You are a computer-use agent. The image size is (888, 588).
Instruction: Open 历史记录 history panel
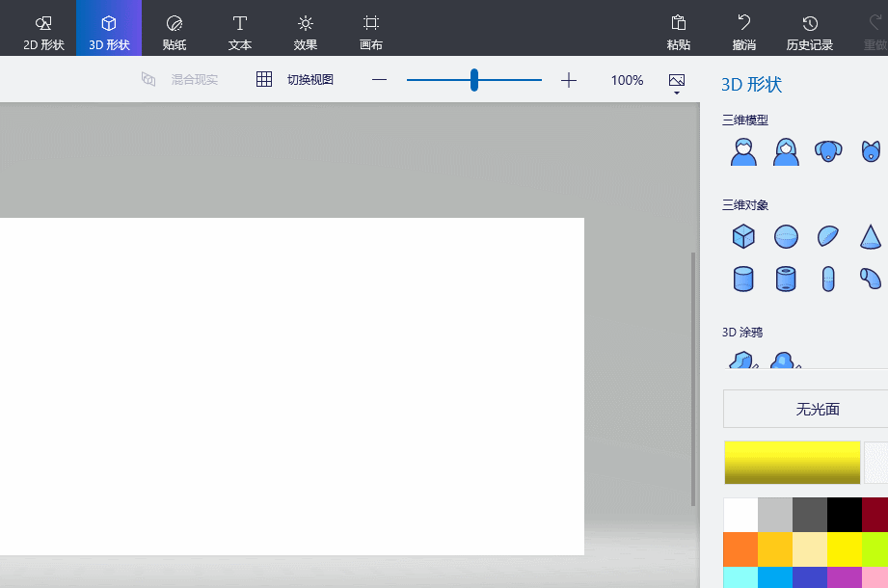(x=809, y=34)
